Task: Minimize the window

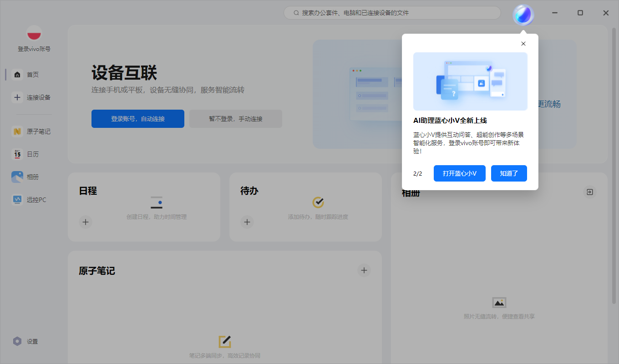Action: 555,13
